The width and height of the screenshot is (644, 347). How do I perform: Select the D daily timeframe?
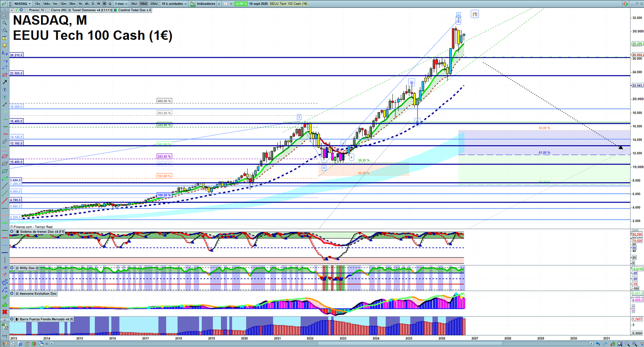pyautogui.click(x=93, y=4)
